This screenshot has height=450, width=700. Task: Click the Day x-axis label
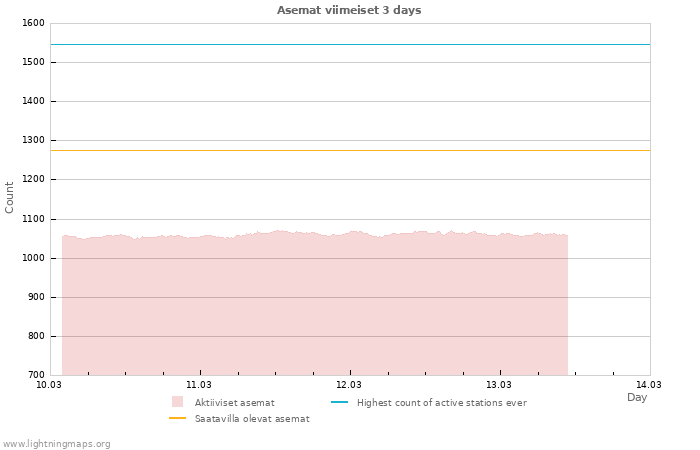click(637, 397)
